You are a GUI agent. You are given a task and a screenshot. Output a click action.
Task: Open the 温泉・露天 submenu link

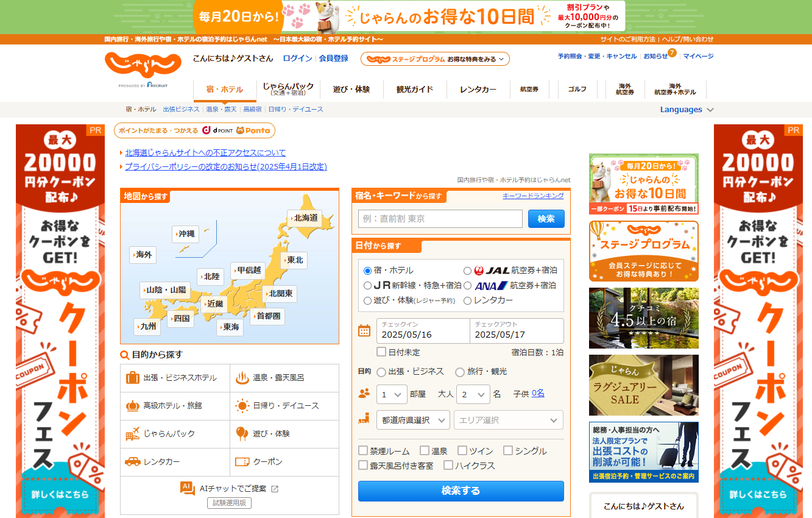click(221, 110)
